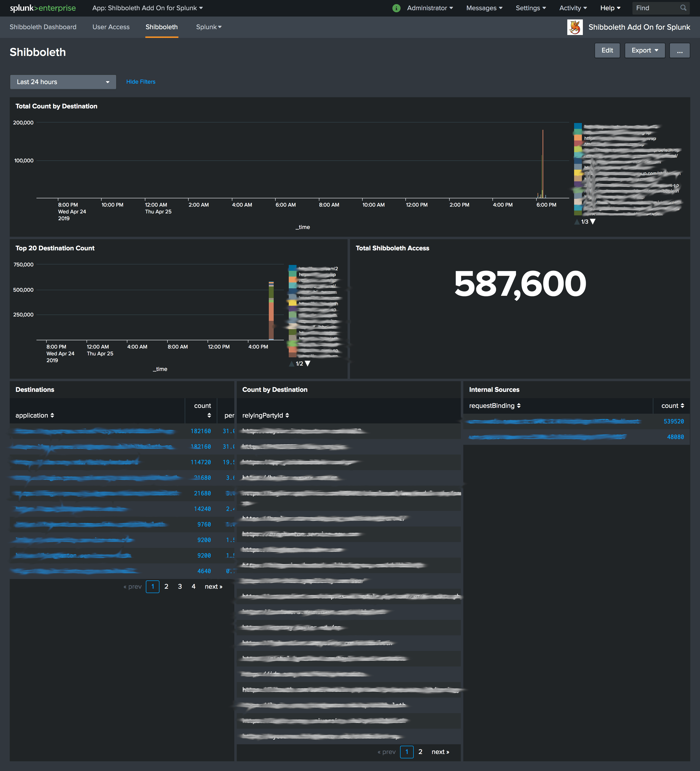Sort Destinations table by count column

203,410
